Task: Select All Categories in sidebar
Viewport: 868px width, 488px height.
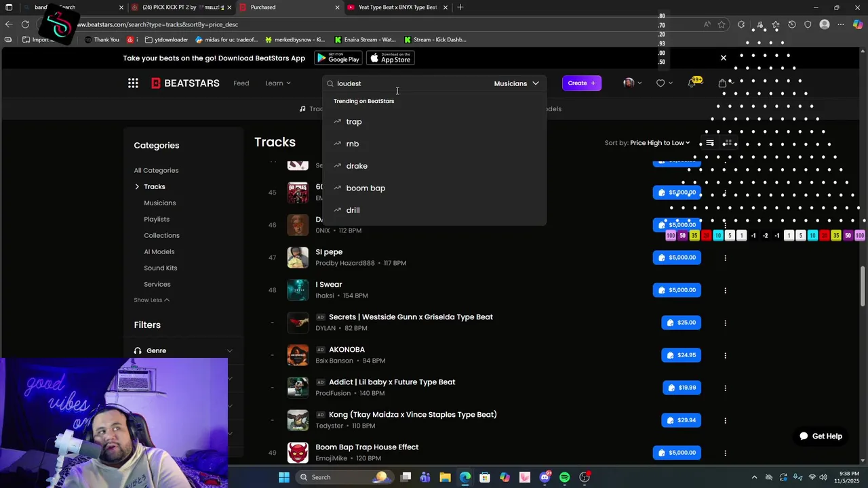Action: [x=156, y=171]
